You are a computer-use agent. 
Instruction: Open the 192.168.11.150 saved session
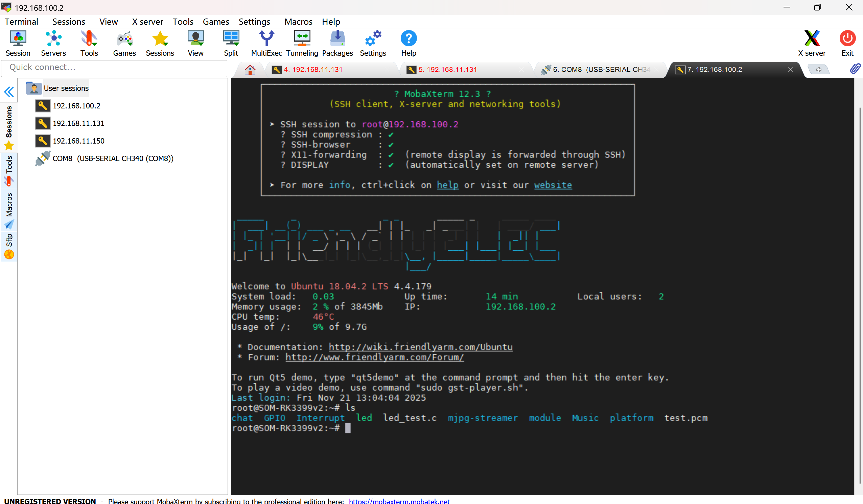[78, 141]
